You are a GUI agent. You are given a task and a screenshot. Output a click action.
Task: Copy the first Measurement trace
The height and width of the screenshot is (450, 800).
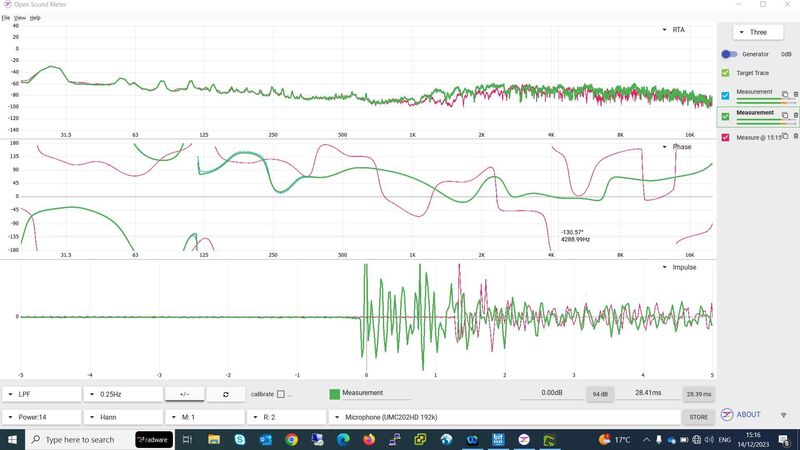(x=785, y=94)
